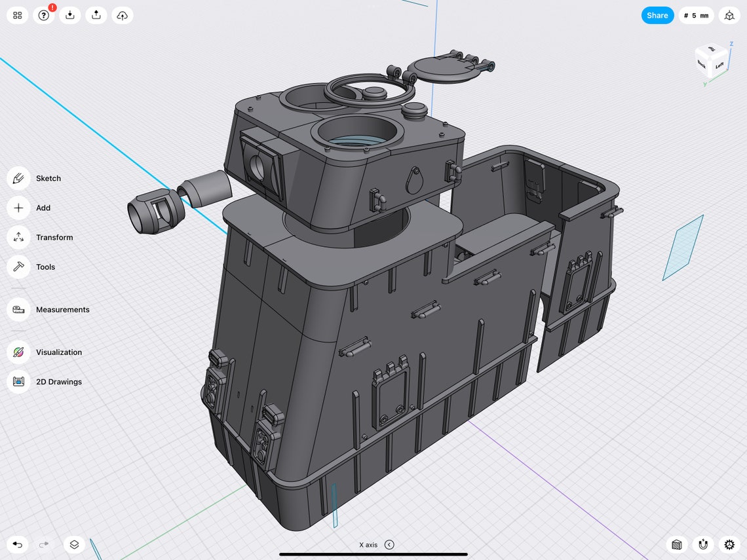Click the Share button
This screenshot has height=560, width=747.
(657, 15)
